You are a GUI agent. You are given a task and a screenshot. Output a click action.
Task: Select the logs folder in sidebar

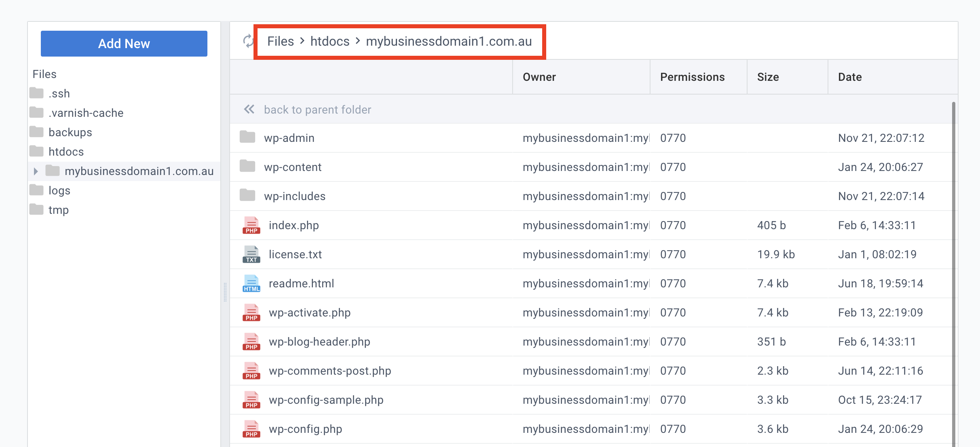59,190
